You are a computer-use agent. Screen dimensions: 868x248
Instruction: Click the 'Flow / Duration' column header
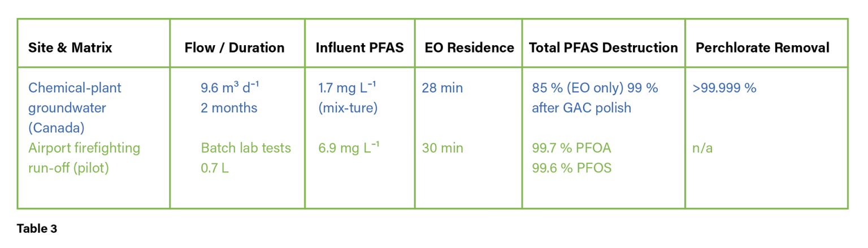click(x=235, y=47)
